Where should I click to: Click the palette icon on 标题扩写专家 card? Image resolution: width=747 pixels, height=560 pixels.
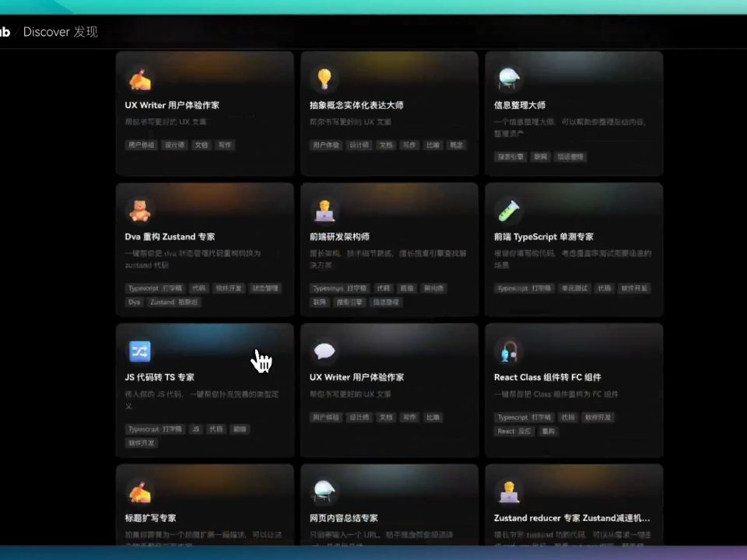pos(139,491)
